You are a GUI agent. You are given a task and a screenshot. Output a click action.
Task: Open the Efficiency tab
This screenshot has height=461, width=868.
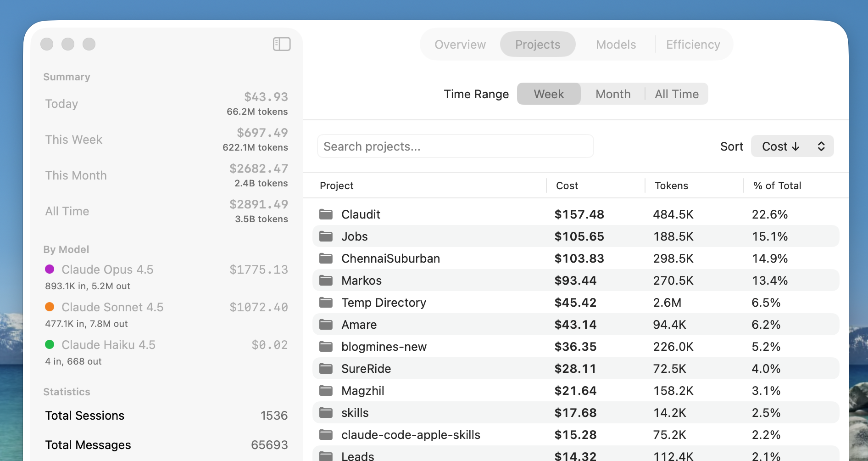pos(693,44)
